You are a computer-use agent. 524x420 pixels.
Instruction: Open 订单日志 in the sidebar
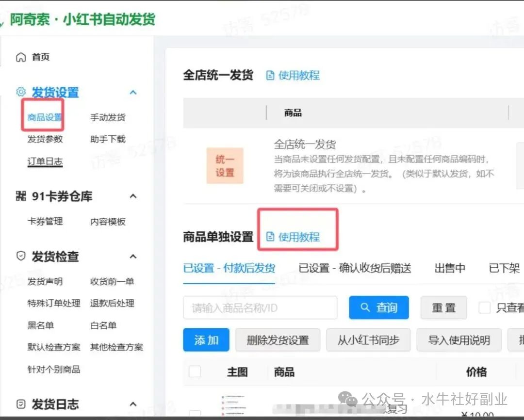point(45,162)
